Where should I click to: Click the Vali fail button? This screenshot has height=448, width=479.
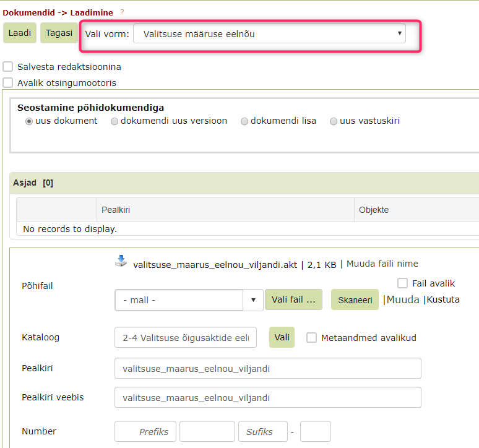pos(293,300)
